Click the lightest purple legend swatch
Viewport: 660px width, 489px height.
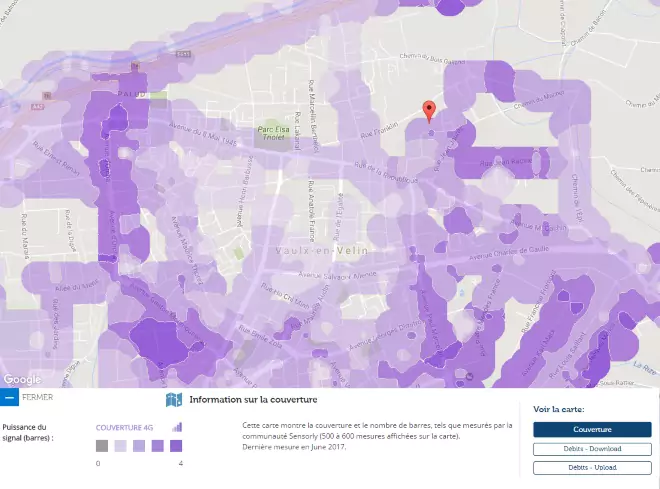pyautogui.click(x=120, y=446)
